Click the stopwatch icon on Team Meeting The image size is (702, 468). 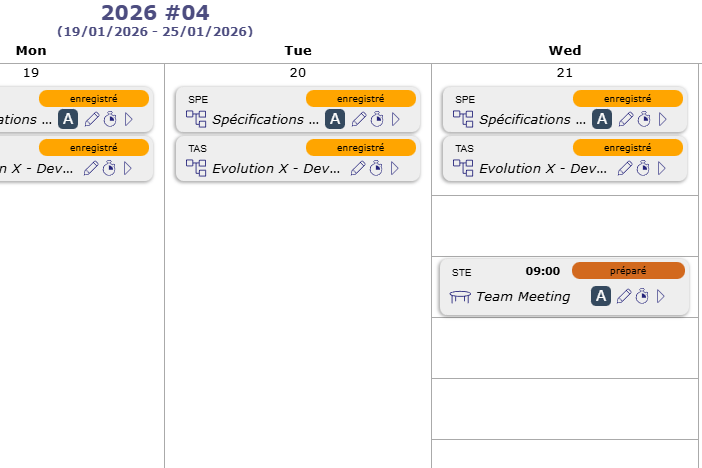(644, 296)
